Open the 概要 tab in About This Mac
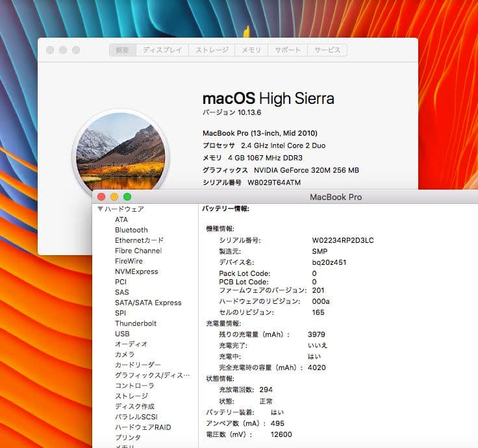 123,50
